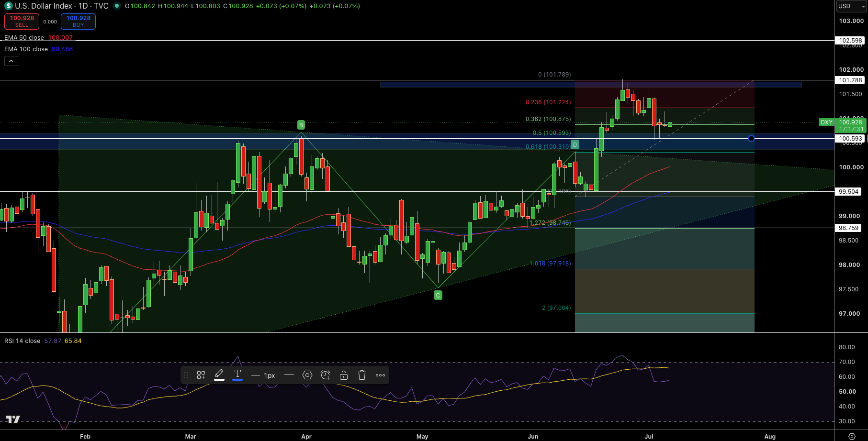Click the D point label on pattern
The height and width of the screenshot is (441, 868).
pyautogui.click(x=575, y=144)
